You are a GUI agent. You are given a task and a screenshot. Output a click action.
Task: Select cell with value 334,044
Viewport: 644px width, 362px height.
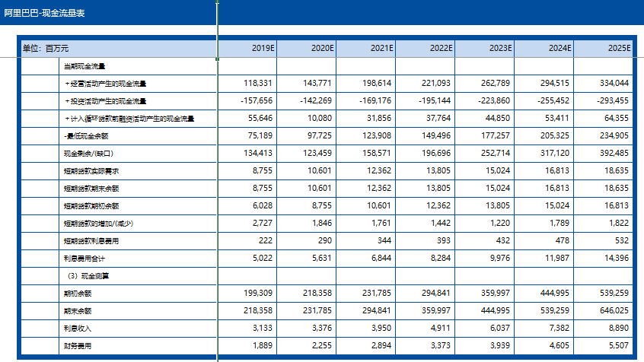[x=604, y=84]
